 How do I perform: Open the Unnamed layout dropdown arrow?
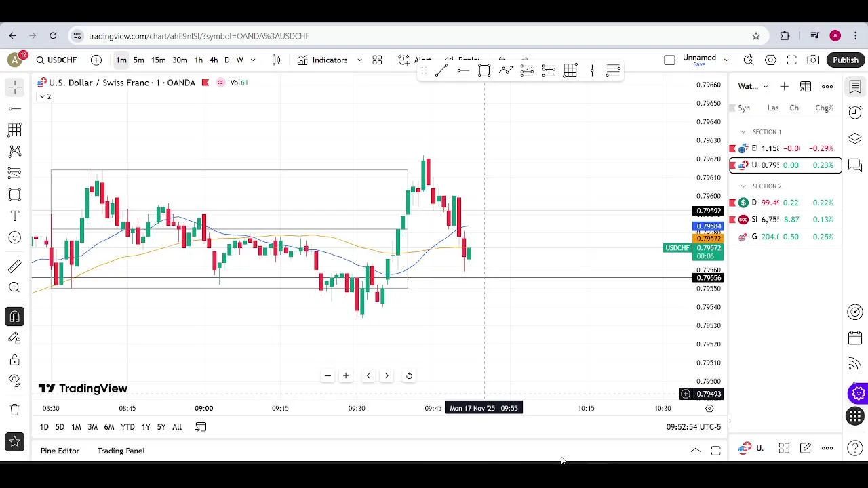tap(726, 60)
